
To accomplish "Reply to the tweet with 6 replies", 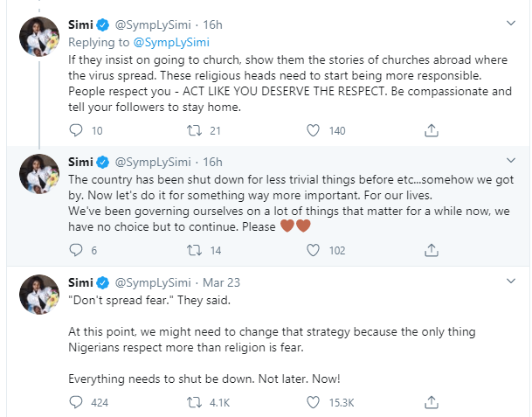I will [75, 250].
